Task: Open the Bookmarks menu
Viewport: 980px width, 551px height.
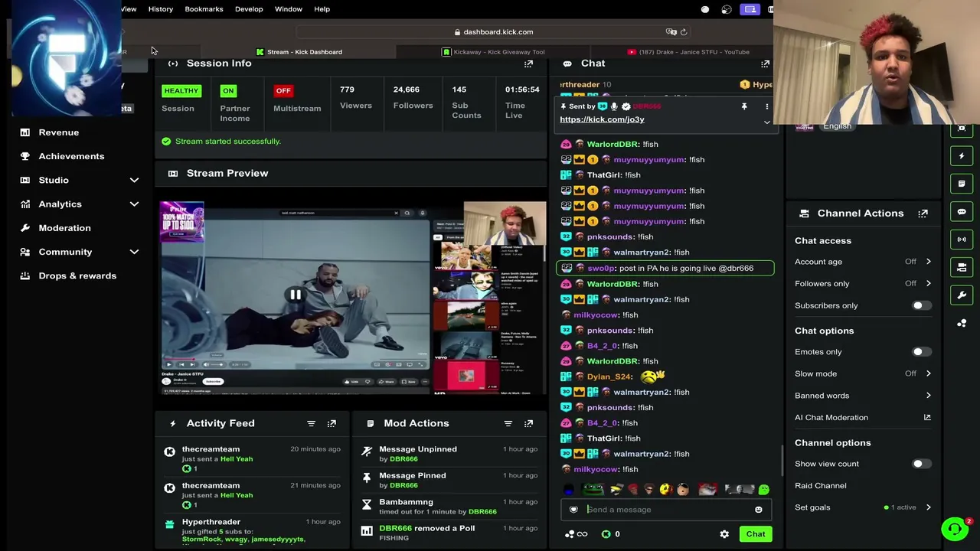Action: (204, 9)
